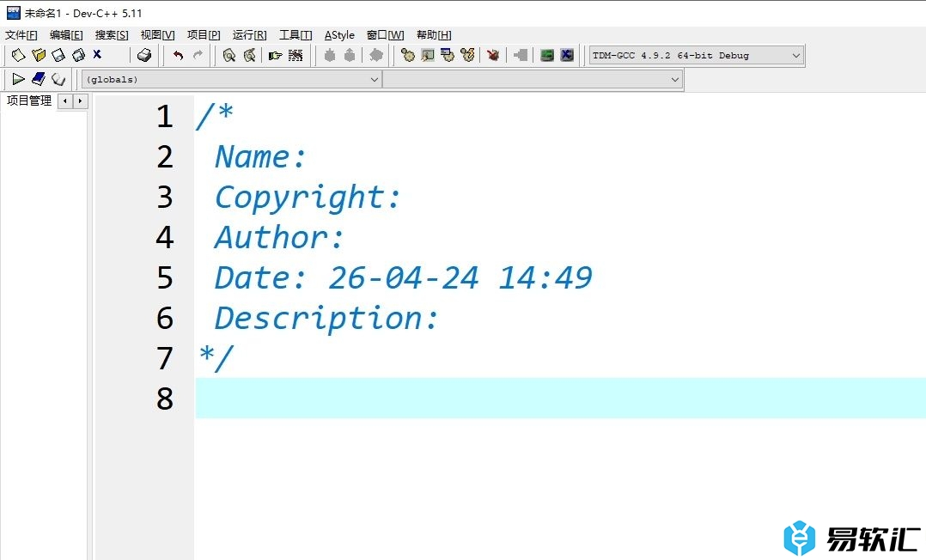Rebuild all toolbar icon
The height and width of the screenshot is (560, 926).
467,55
